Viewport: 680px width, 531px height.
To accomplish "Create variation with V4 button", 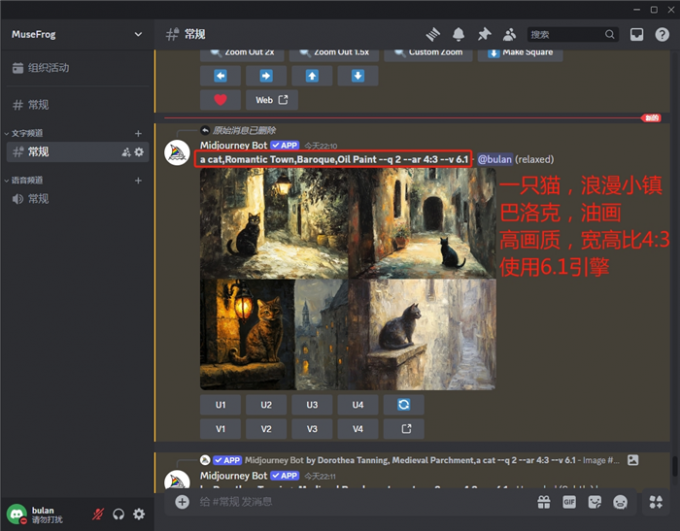I will pyautogui.click(x=358, y=429).
